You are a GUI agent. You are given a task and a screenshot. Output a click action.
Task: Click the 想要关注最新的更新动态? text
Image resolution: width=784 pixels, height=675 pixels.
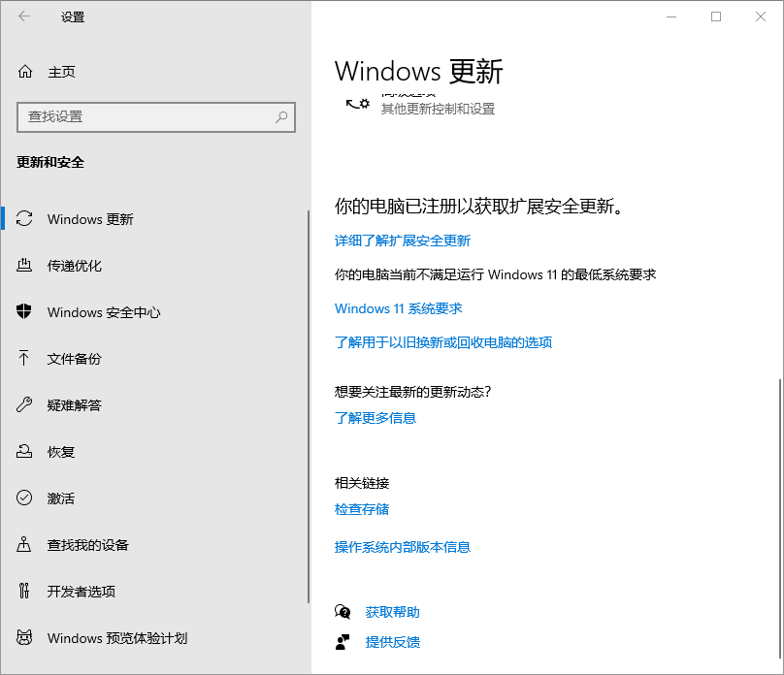[x=413, y=392]
